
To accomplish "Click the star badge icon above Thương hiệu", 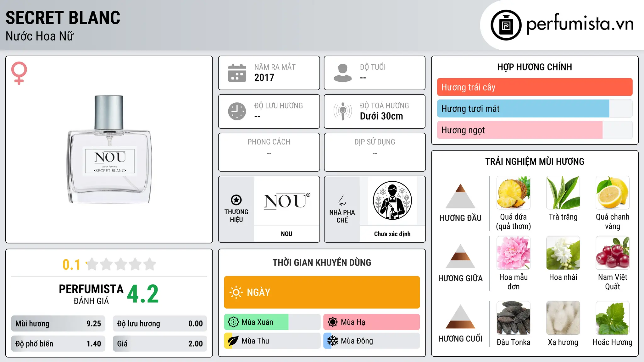I will tap(236, 200).
